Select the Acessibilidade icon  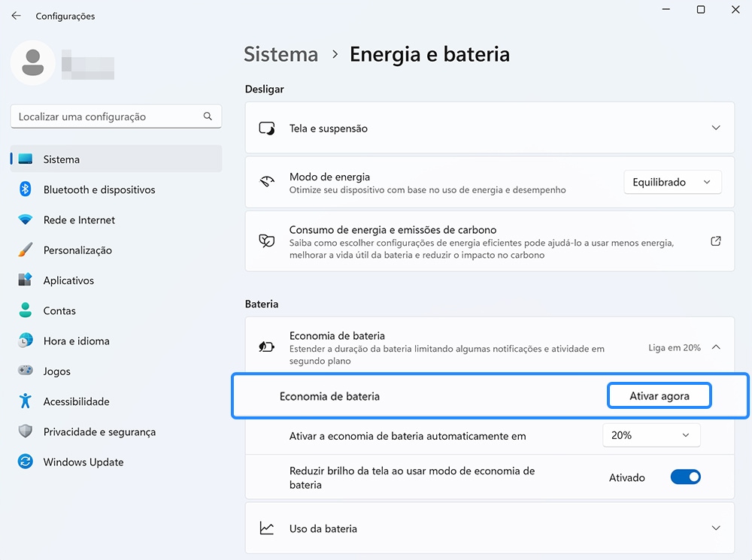tap(25, 401)
